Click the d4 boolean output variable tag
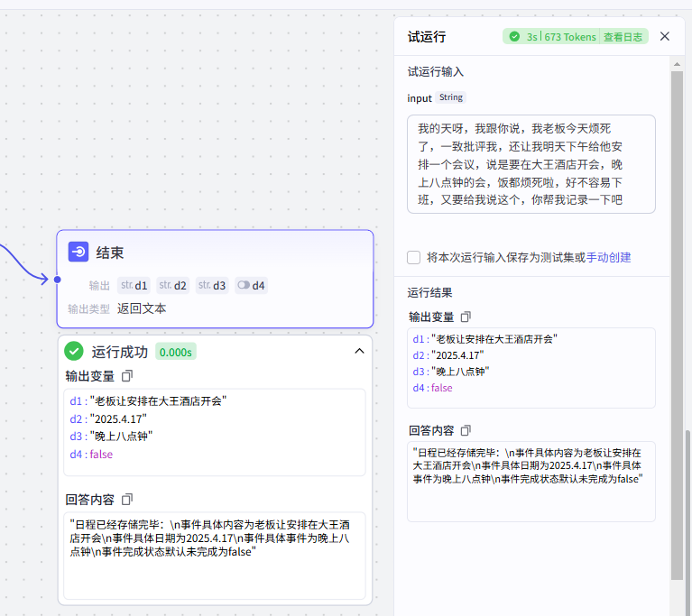The image size is (692, 616). [x=251, y=286]
